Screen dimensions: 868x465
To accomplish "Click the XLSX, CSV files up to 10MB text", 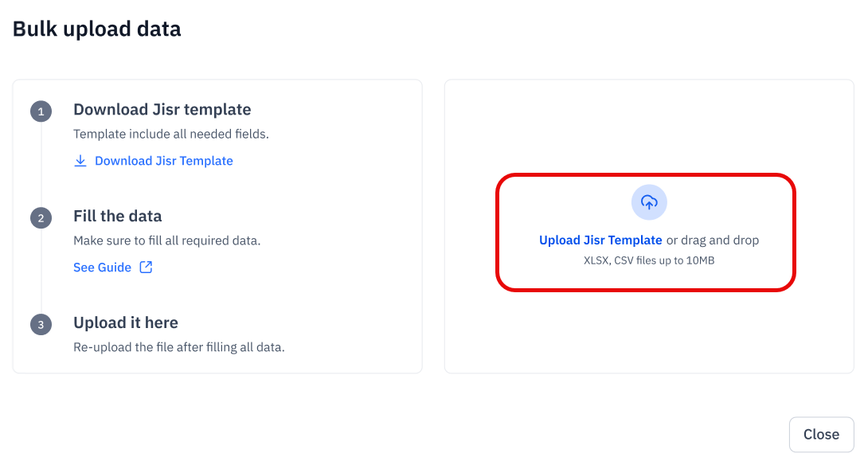I will [x=649, y=259].
